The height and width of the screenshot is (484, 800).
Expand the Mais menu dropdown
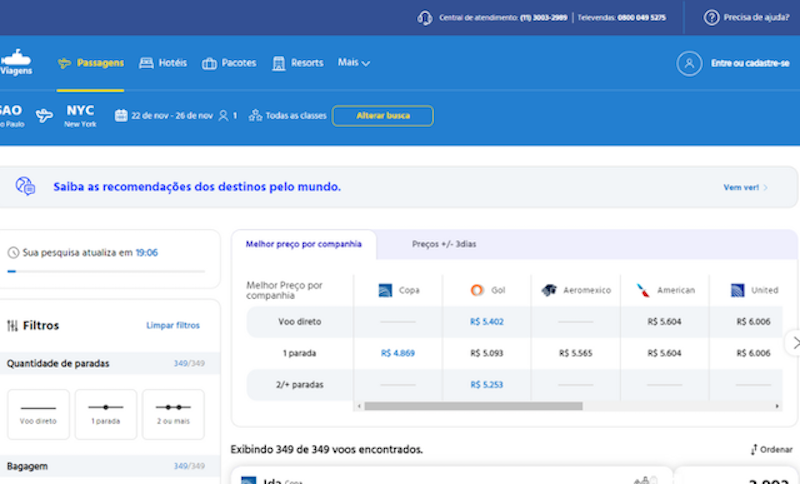click(x=354, y=63)
